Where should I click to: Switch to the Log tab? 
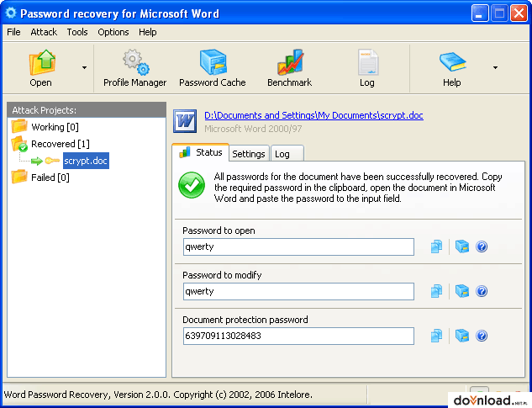click(x=287, y=154)
